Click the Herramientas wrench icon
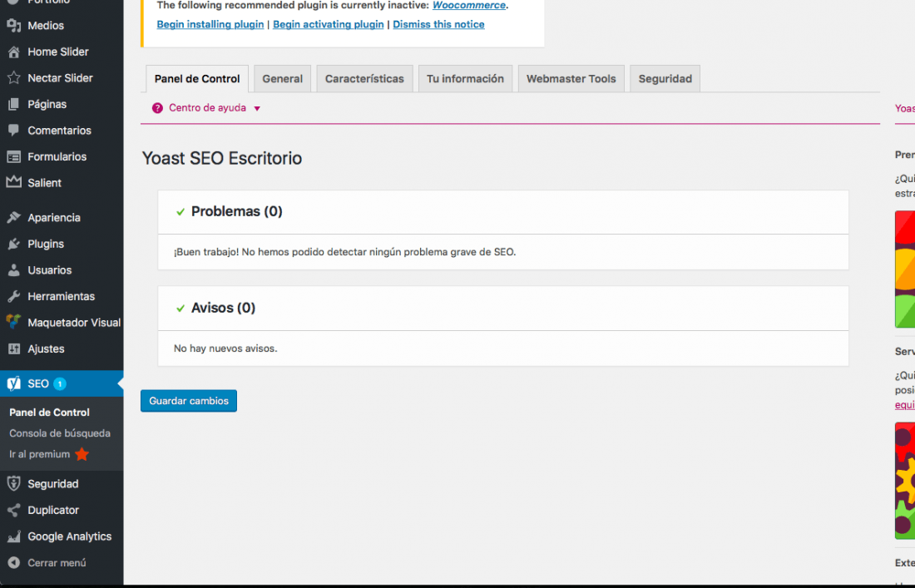The width and height of the screenshot is (915, 588). click(14, 296)
